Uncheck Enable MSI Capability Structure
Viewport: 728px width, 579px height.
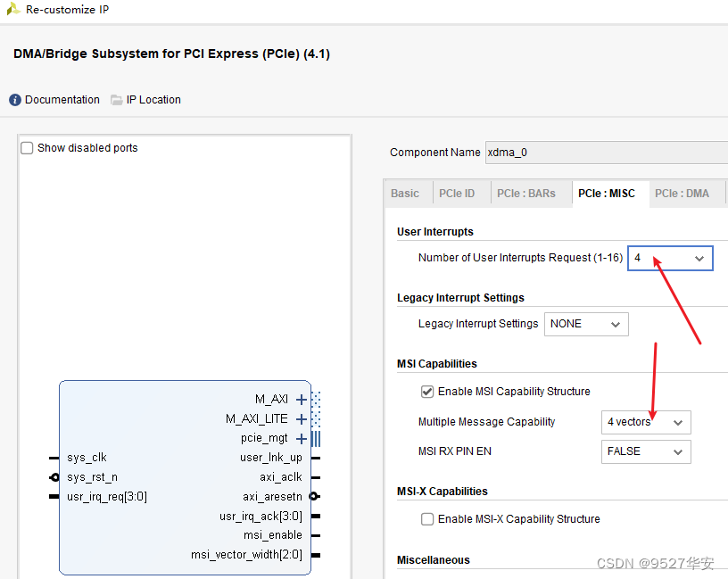427,392
